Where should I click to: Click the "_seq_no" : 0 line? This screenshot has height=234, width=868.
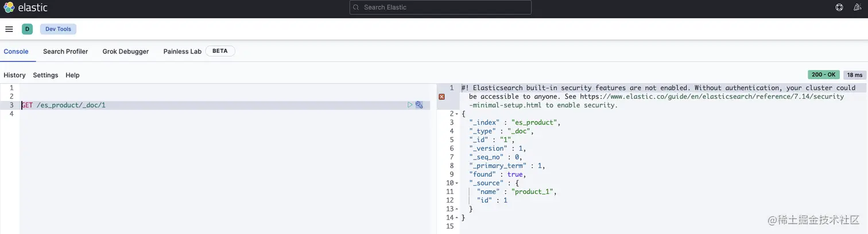[x=495, y=157]
